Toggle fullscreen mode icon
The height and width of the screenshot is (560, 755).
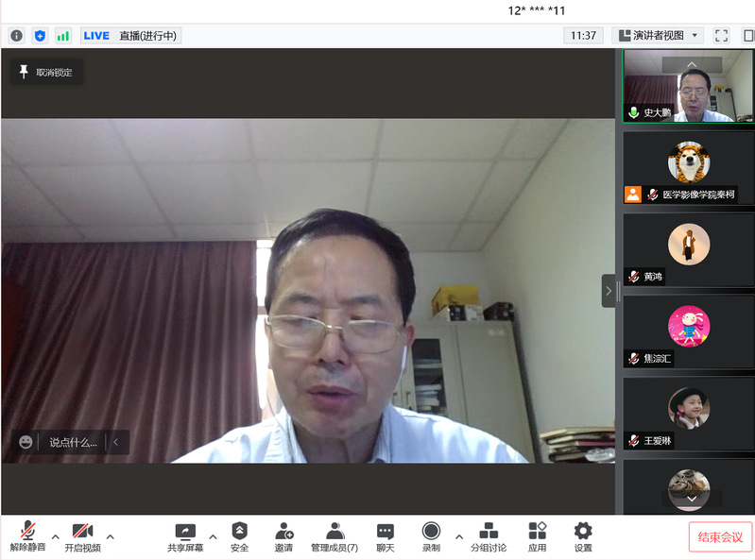(721, 36)
